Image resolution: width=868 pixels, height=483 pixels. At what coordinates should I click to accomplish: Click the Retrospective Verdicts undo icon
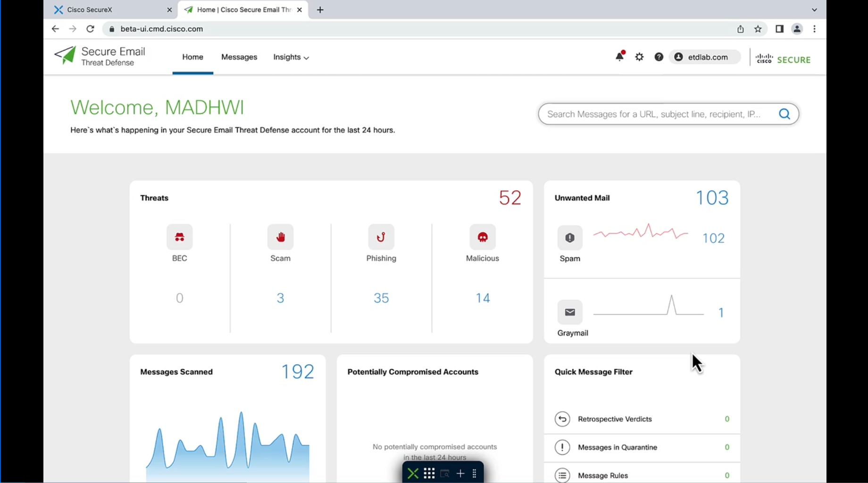pyautogui.click(x=562, y=419)
